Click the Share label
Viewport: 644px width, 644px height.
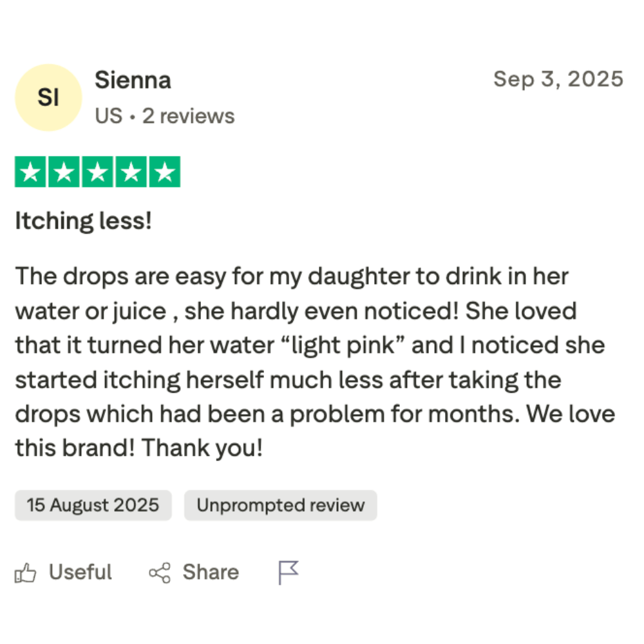tap(211, 572)
